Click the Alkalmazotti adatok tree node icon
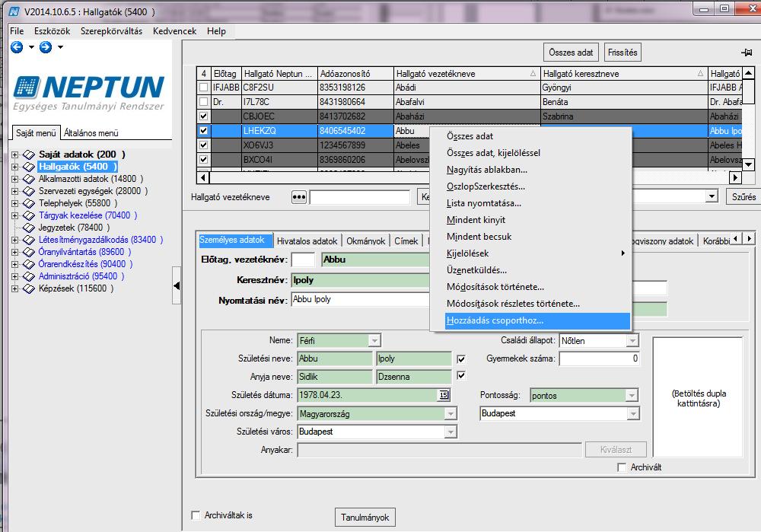The width and height of the screenshot is (761, 532). click(29, 179)
